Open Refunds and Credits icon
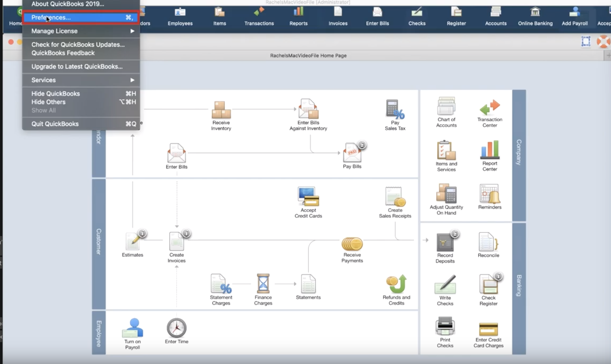This screenshot has width=611, height=364. tap(396, 290)
